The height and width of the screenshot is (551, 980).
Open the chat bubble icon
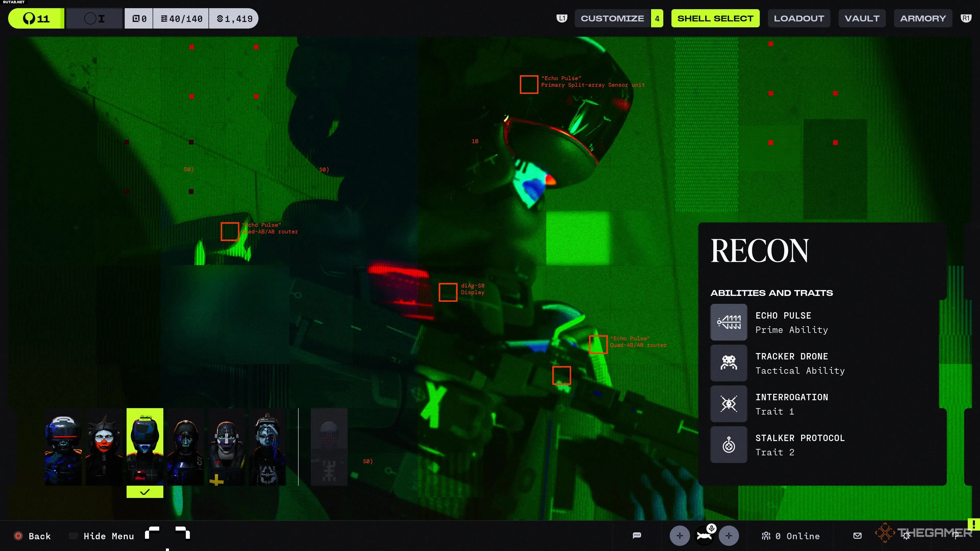point(637,535)
